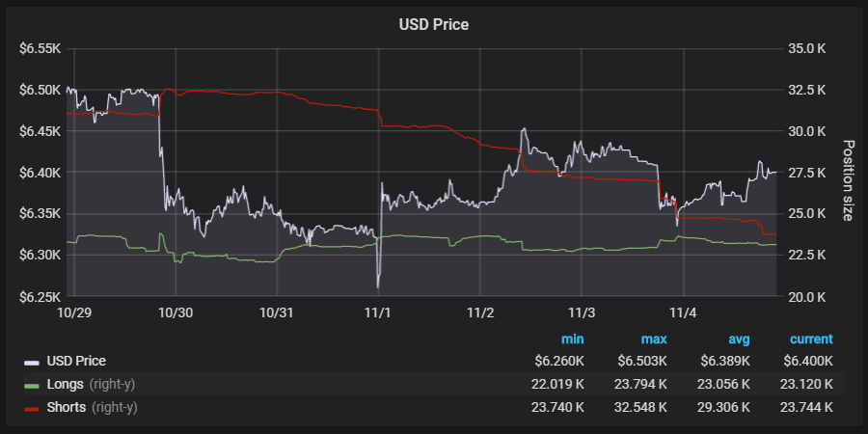Viewport: 868px width, 434px height.
Task: Click the 11/1 date label on the x-axis
Action: click(x=378, y=312)
